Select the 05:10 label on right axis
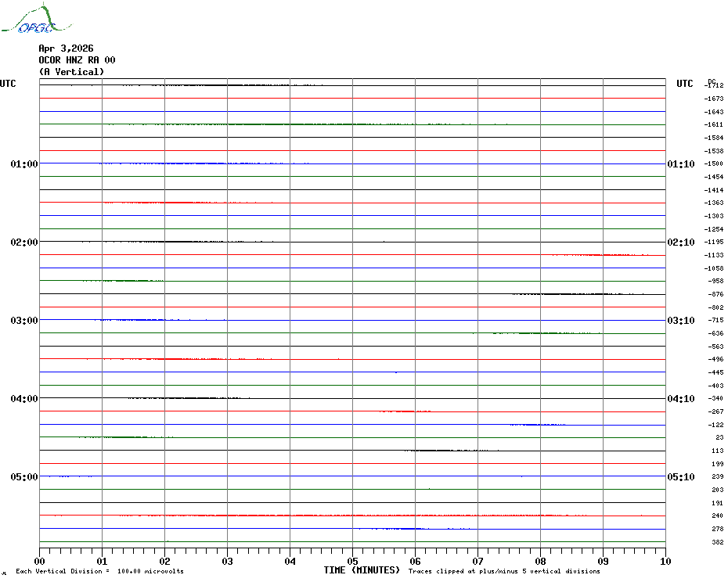The image size is (728, 582). click(x=680, y=477)
